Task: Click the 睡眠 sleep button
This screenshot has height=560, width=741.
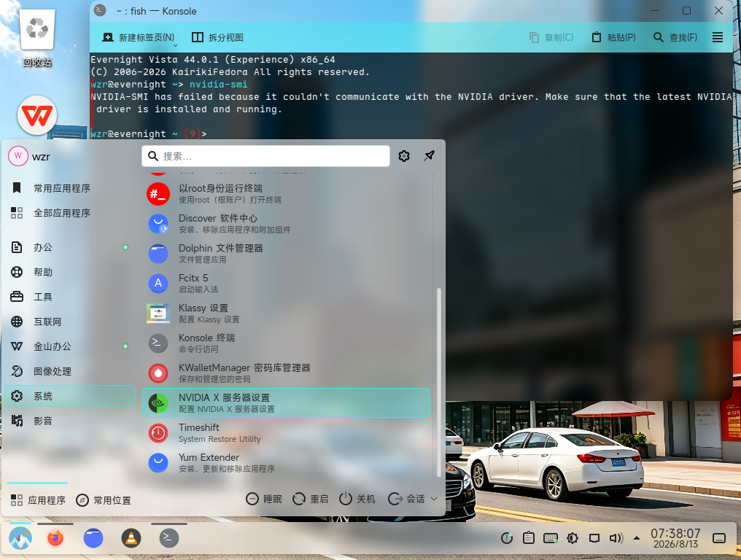Action: (x=264, y=499)
